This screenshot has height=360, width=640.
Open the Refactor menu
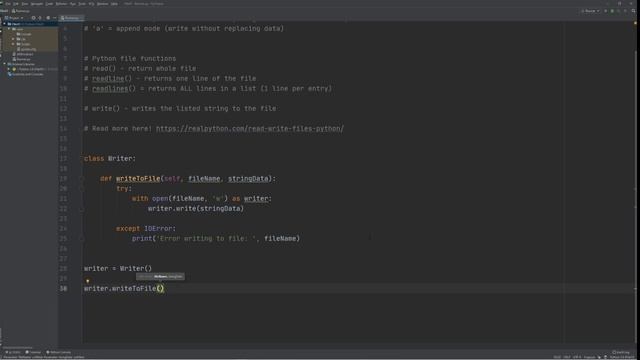coord(61,4)
